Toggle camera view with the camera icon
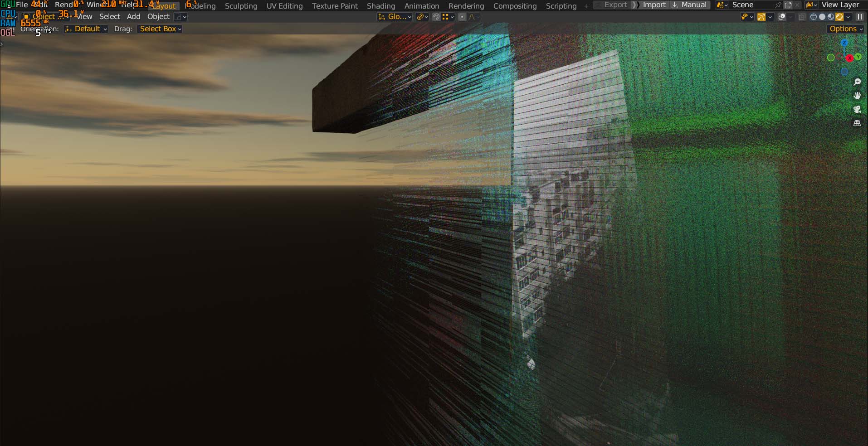The image size is (868, 446). (857, 109)
